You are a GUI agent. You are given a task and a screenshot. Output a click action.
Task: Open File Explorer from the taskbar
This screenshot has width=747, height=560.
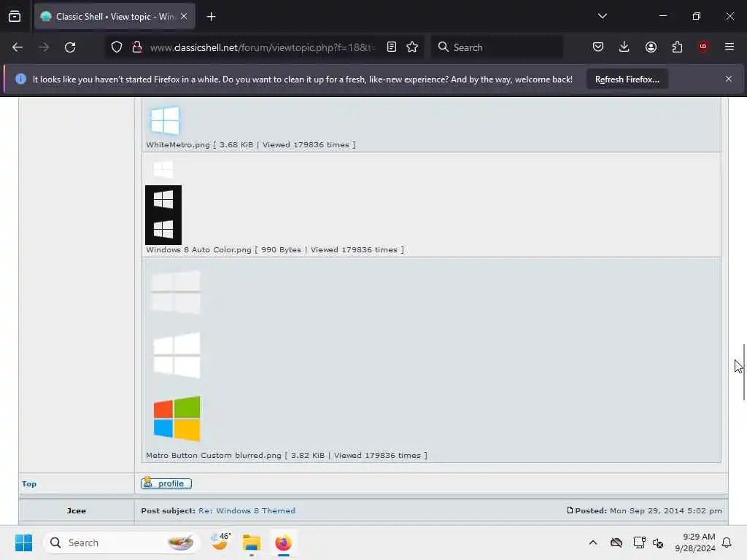coord(252,542)
